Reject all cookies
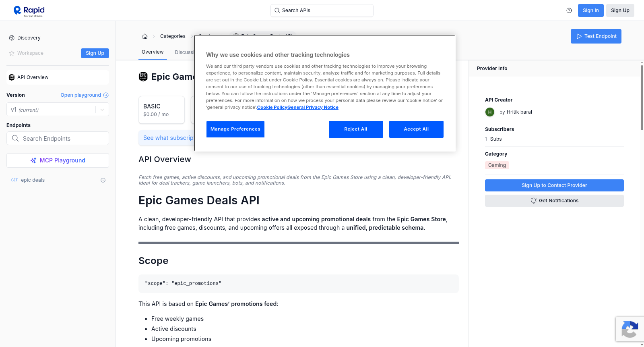This screenshot has height=347, width=644. click(x=356, y=129)
